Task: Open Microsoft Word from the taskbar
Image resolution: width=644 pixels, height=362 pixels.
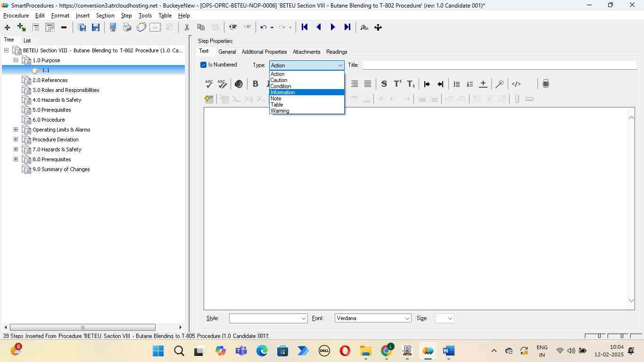Action: [448, 351]
